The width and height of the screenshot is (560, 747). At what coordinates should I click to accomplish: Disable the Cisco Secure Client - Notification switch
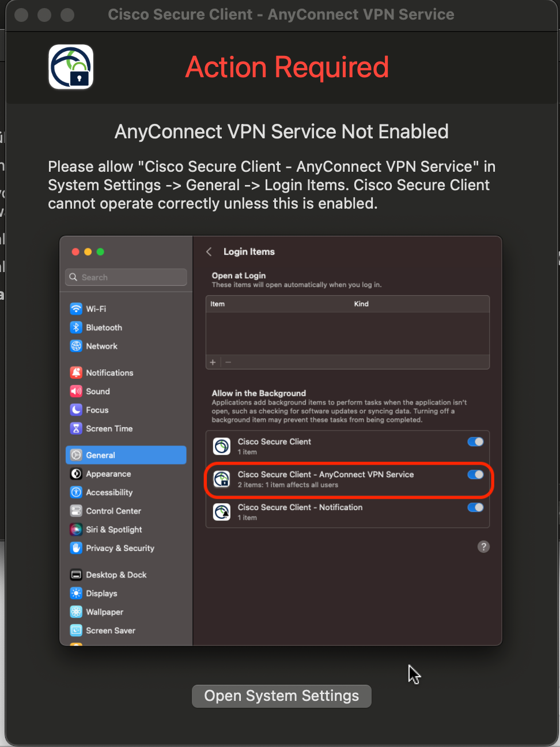pos(475,508)
